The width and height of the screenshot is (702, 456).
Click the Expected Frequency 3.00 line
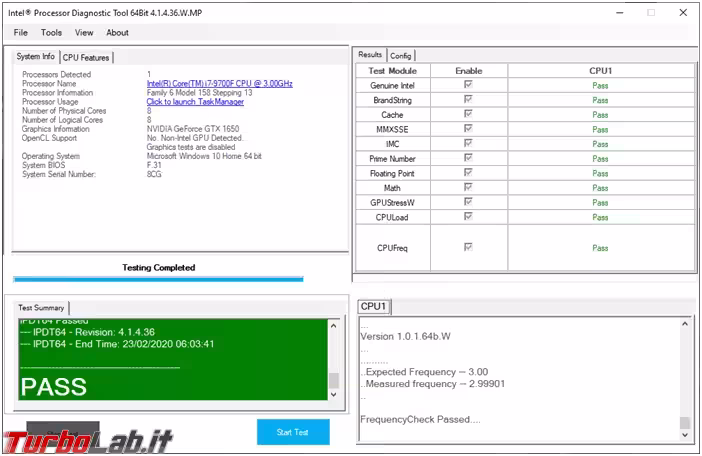click(425, 372)
